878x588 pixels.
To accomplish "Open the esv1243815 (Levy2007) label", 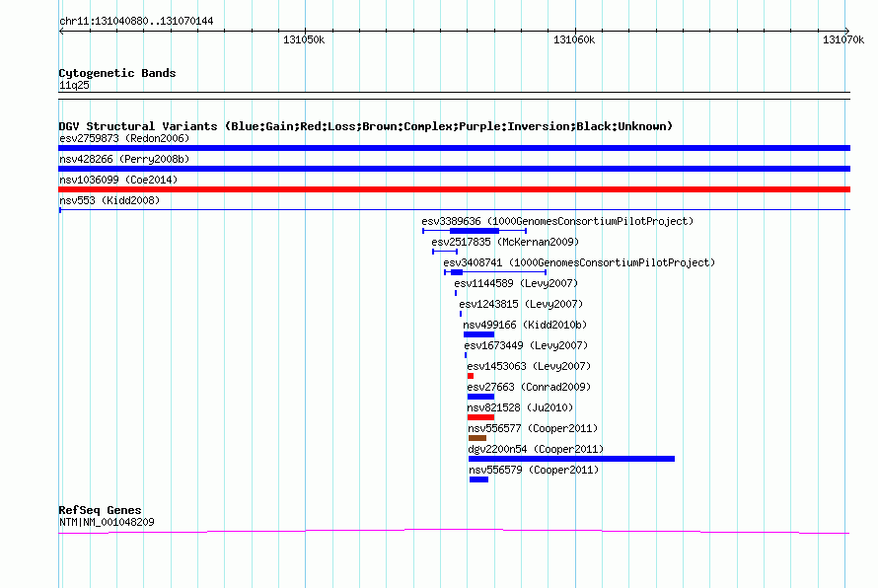I will (x=521, y=304).
